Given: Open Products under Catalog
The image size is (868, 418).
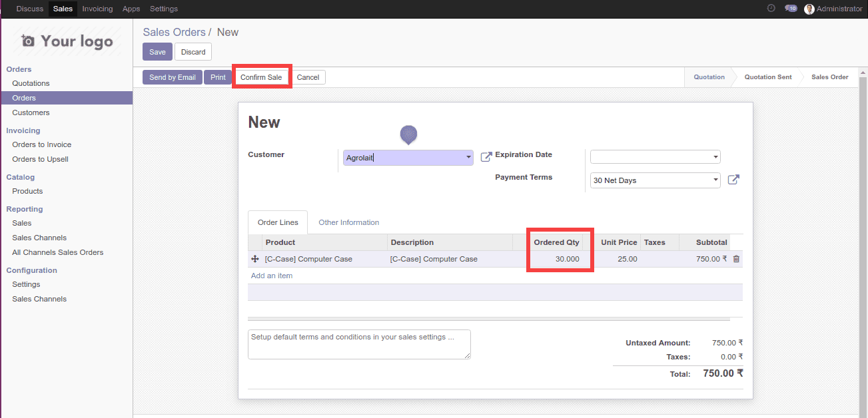Looking at the screenshot, I should point(27,191).
